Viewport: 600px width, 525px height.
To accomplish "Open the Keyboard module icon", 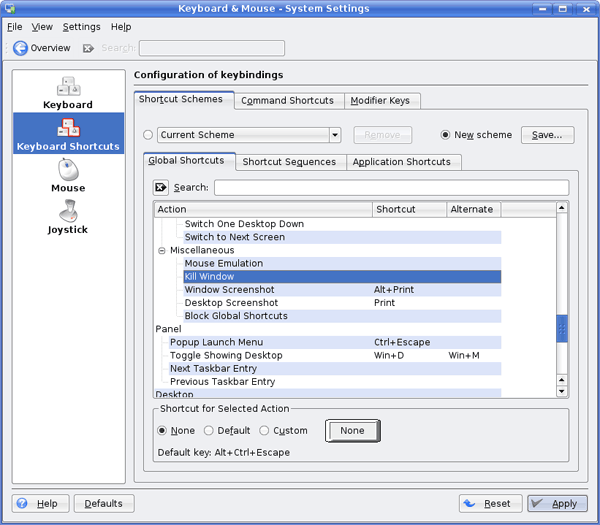I will pyautogui.click(x=68, y=86).
